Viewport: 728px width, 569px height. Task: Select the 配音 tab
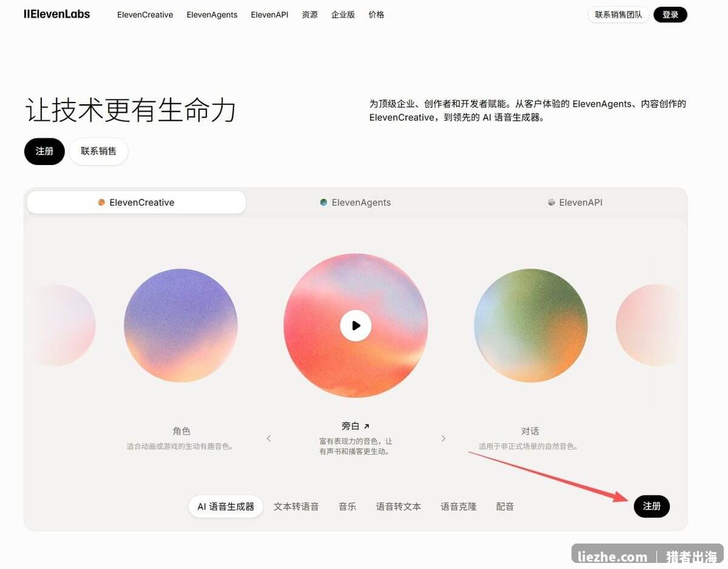[505, 507]
